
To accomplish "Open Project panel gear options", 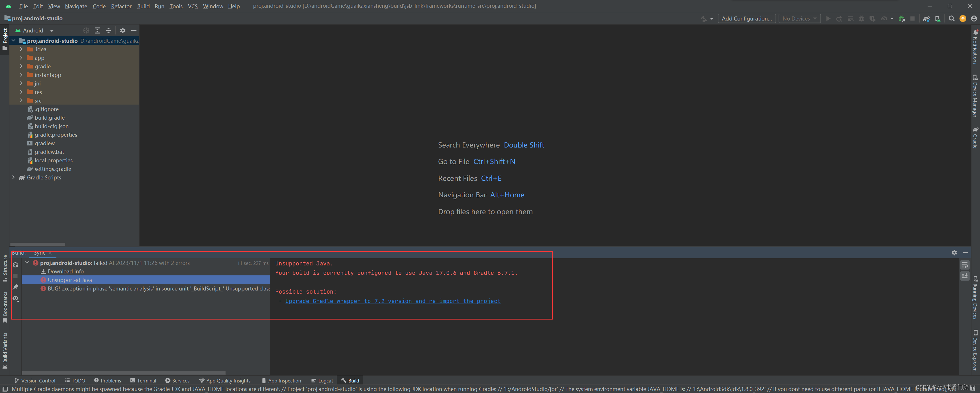I will click(122, 30).
